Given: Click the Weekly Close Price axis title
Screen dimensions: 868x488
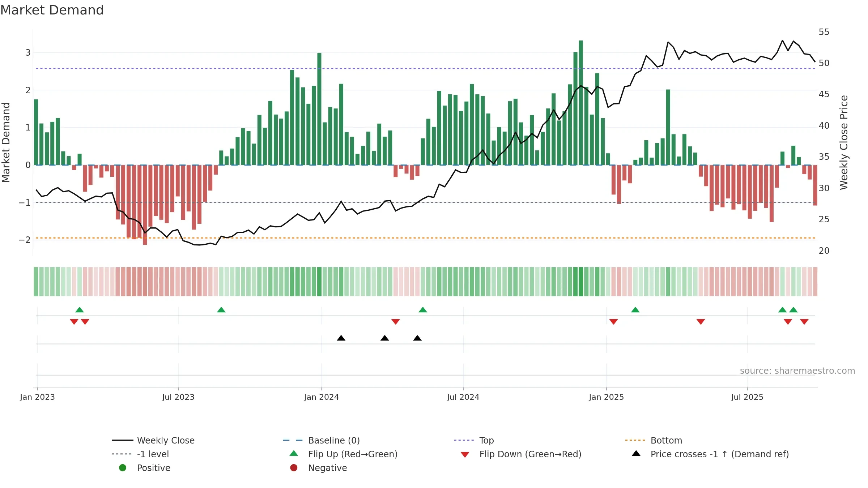Looking at the screenshot, I should tap(844, 142).
